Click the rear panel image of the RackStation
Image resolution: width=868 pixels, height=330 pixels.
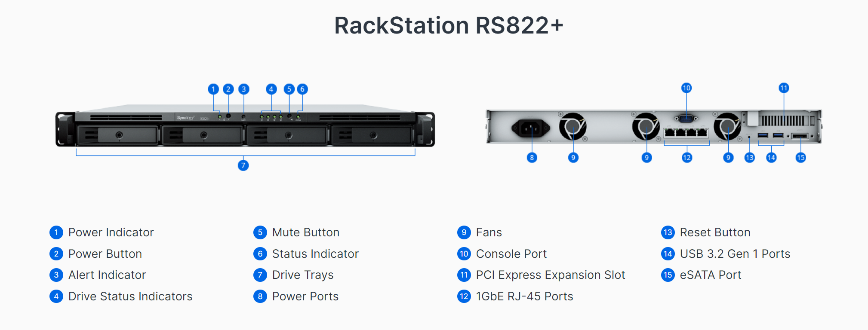(x=654, y=126)
